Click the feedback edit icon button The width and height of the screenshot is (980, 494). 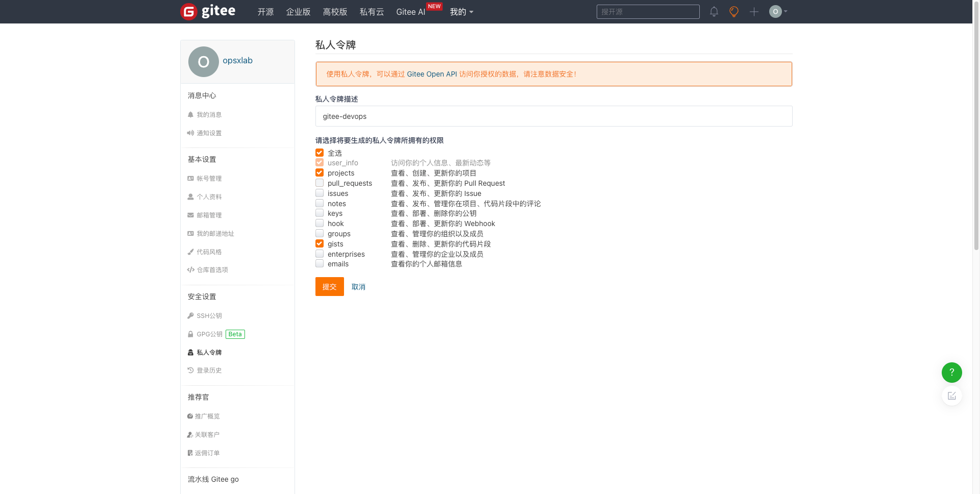coord(952,396)
